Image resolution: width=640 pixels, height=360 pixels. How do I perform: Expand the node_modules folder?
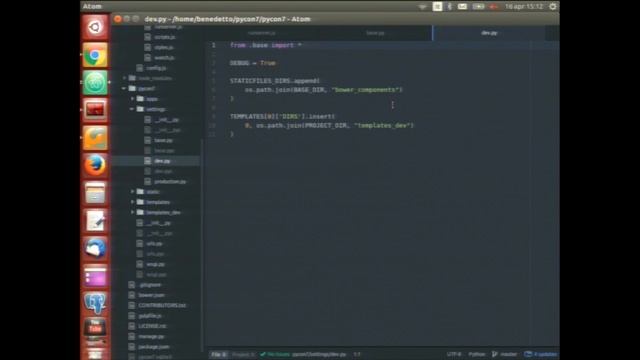124,78
